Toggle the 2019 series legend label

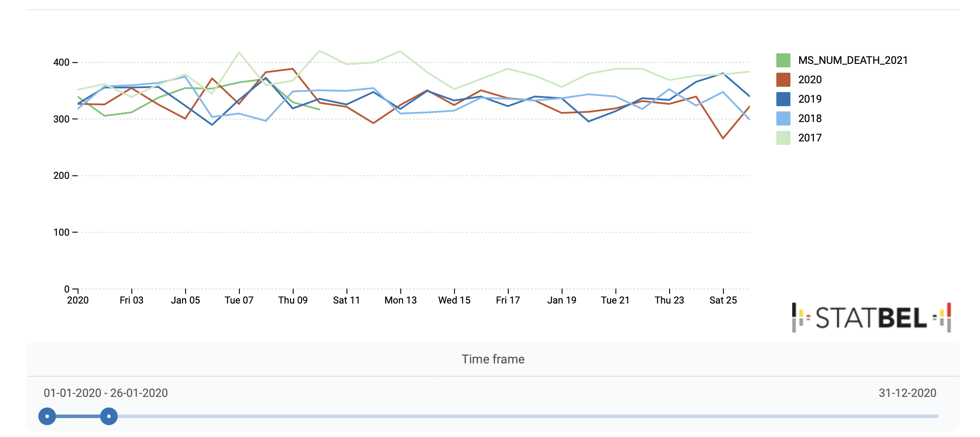pyautogui.click(x=810, y=99)
